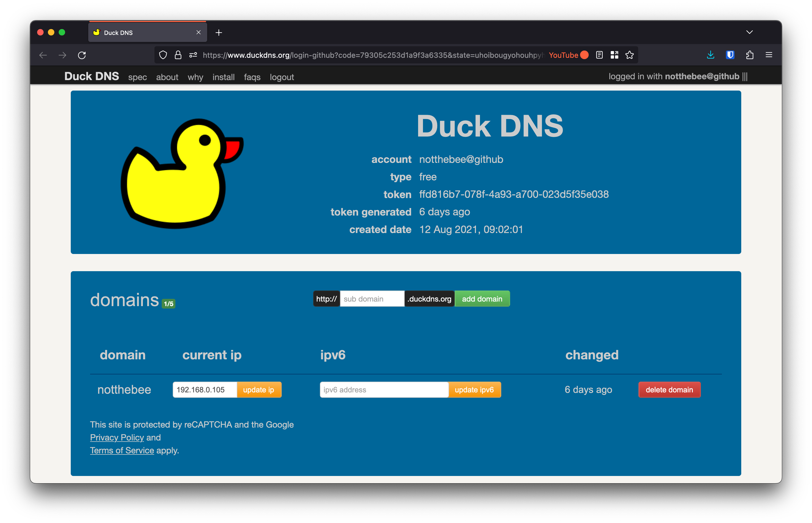Click the logout menu item
812x523 pixels.
[282, 76]
